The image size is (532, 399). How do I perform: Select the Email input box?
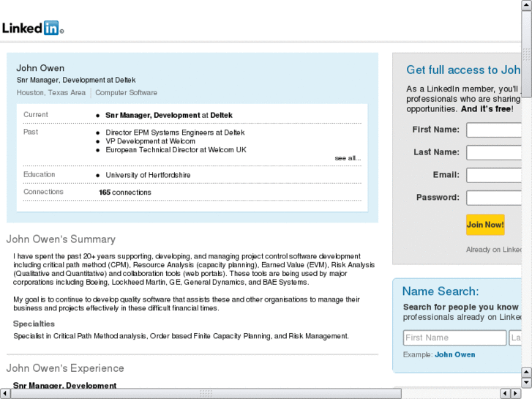494,176
